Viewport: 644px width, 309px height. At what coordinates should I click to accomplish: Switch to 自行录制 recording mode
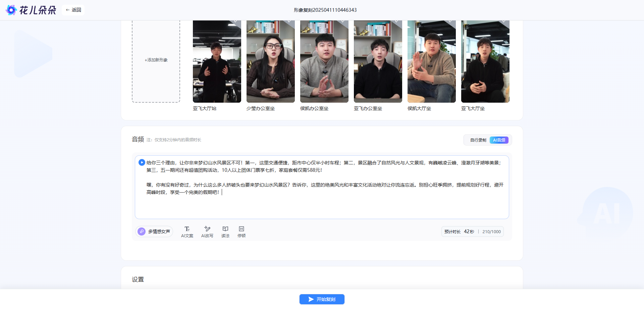[478, 140]
